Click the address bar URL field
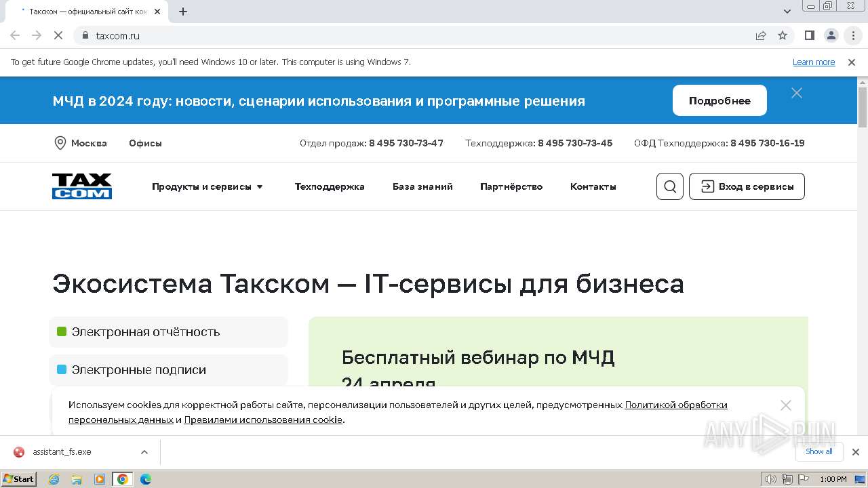 pos(420,35)
